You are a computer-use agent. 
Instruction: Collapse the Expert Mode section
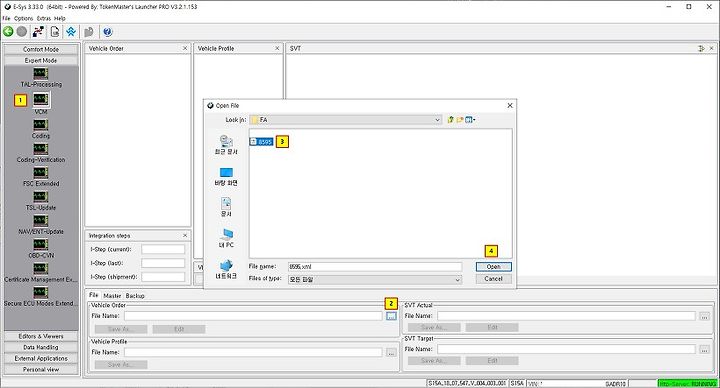click(41, 60)
